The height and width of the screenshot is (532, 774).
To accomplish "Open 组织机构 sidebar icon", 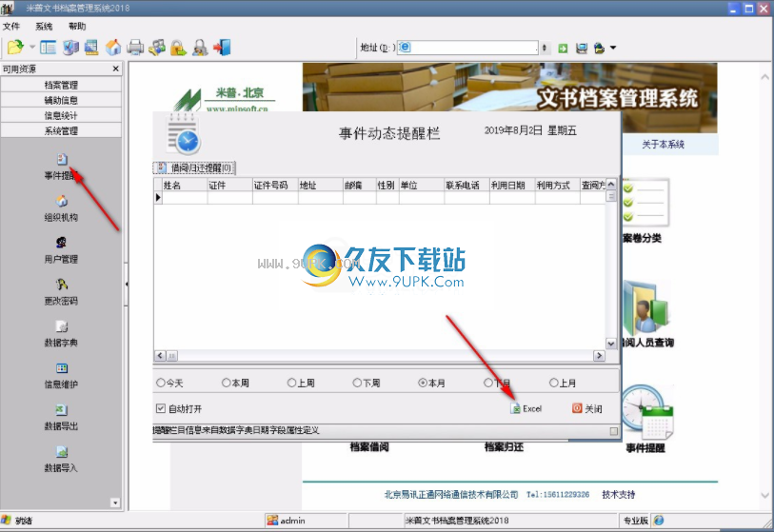I will [x=61, y=208].
